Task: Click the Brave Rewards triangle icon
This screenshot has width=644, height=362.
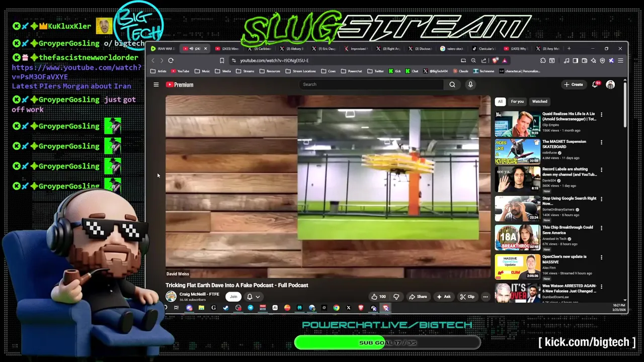Action: click(x=504, y=60)
